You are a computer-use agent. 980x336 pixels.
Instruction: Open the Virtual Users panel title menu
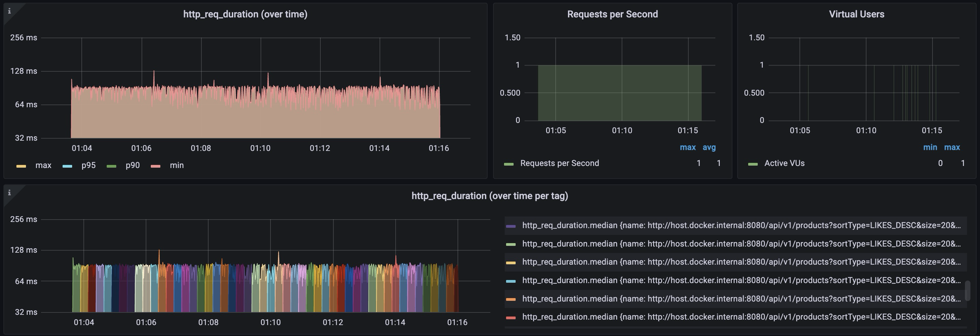tap(856, 14)
